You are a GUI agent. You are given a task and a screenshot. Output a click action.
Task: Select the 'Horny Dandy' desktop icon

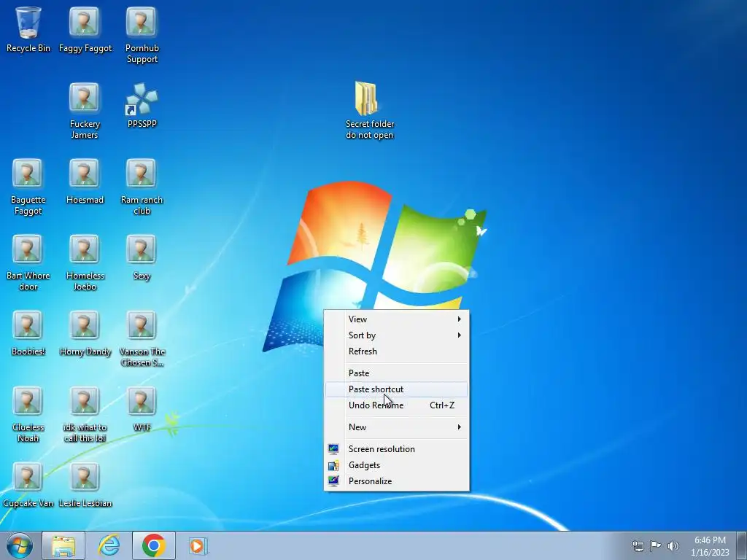tap(85, 333)
